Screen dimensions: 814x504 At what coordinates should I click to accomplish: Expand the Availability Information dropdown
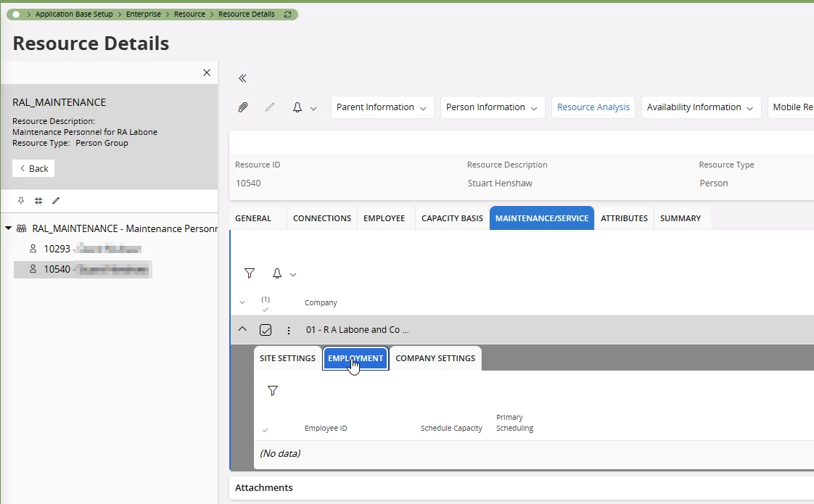[701, 107]
